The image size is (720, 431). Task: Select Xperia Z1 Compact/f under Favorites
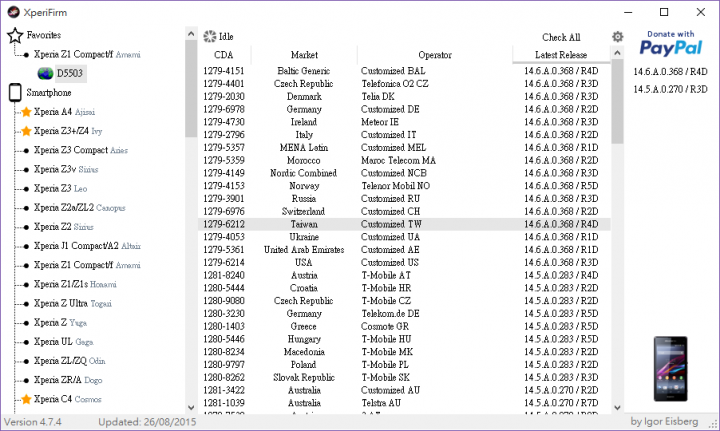tap(87, 55)
